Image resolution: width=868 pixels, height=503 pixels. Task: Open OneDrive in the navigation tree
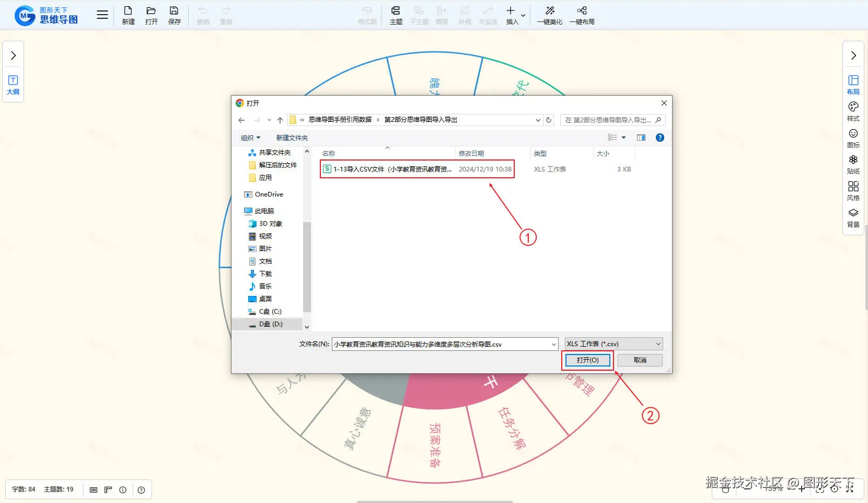click(264, 195)
